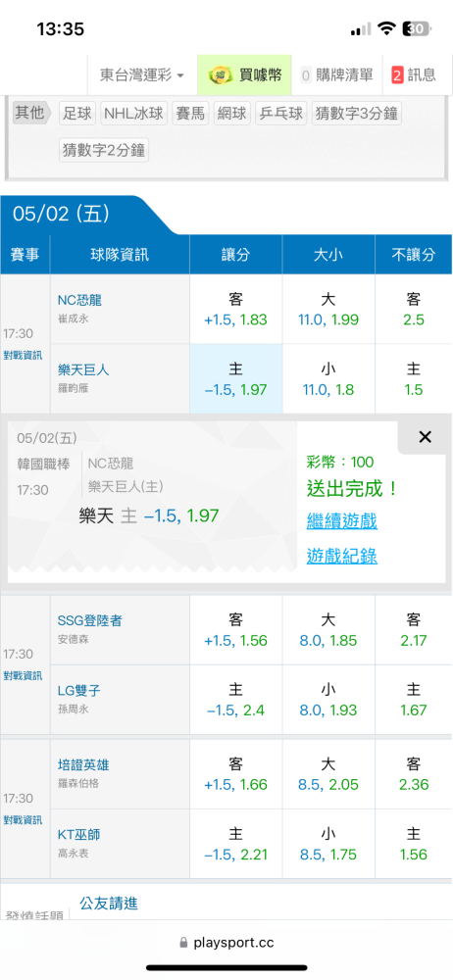Click the LG雙子 team name

(x=79, y=691)
